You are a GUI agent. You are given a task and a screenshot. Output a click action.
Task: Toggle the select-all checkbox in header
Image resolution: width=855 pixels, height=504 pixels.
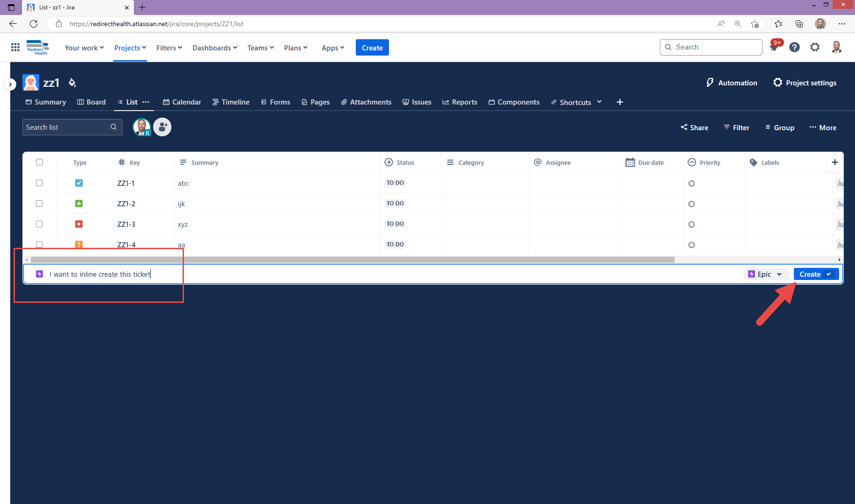click(39, 162)
